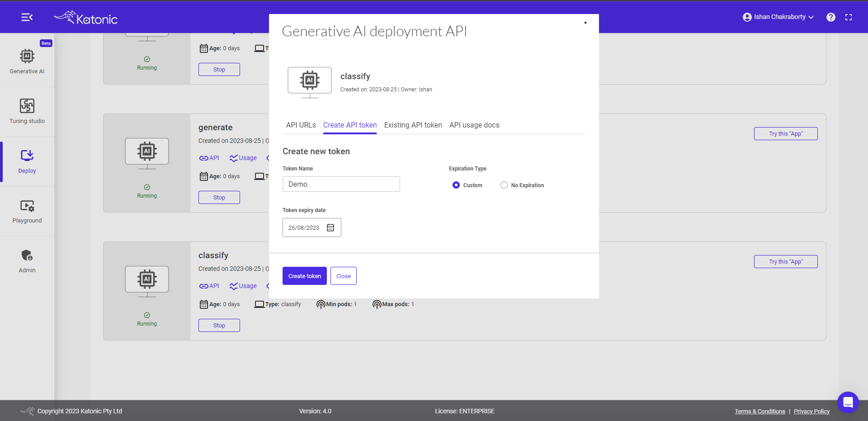The width and height of the screenshot is (868, 421).
Task: Click generate deployment title
Action: (x=216, y=128)
